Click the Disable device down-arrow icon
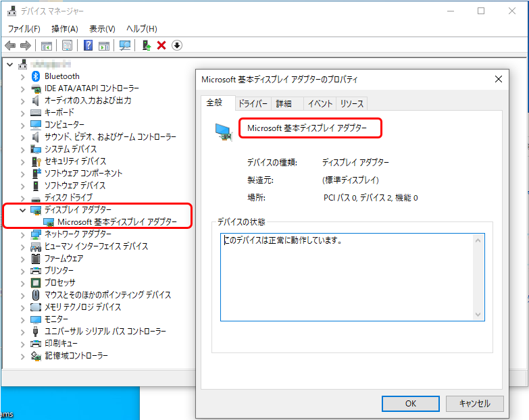This screenshot has height=420, width=529. [177, 45]
